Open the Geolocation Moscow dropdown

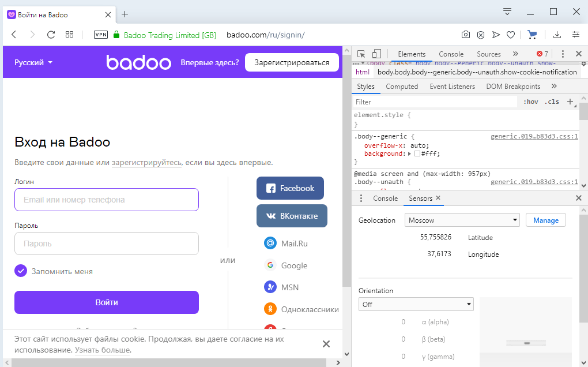click(462, 220)
